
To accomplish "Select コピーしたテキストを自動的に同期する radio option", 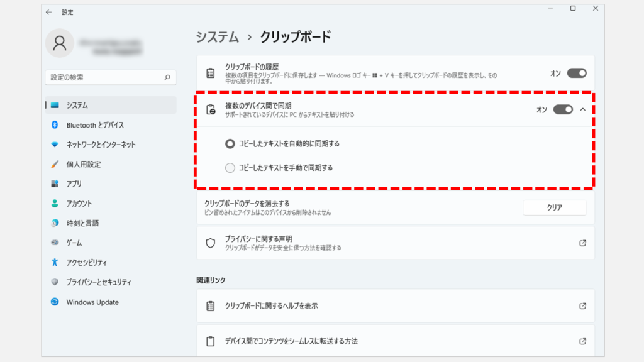I will [230, 144].
